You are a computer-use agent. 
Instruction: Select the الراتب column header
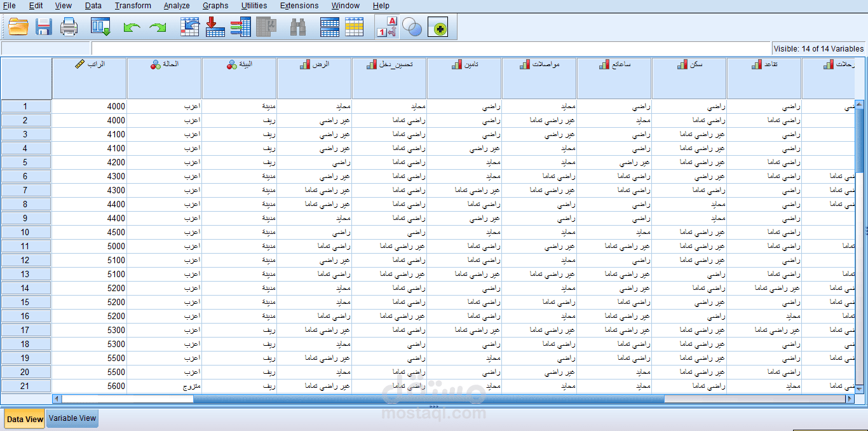click(89, 78)
